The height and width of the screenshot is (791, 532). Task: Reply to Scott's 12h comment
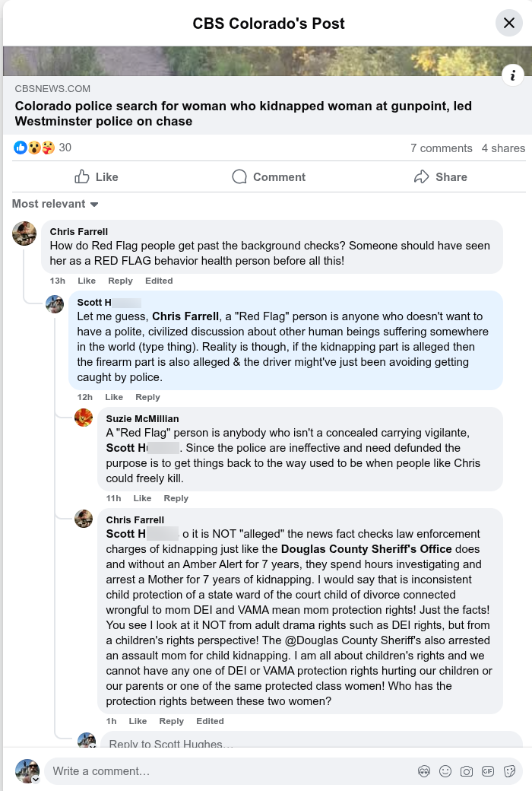coord(147,397)
